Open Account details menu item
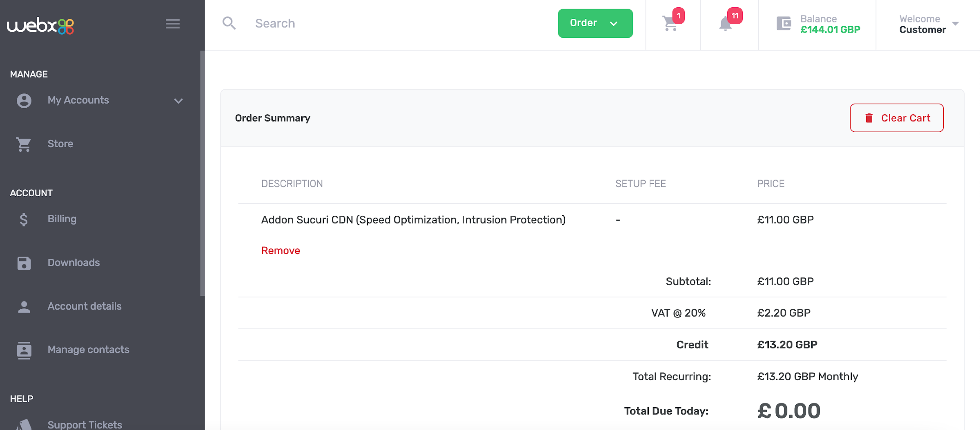This screenshot has height=430, width=980. coord(85,306)
